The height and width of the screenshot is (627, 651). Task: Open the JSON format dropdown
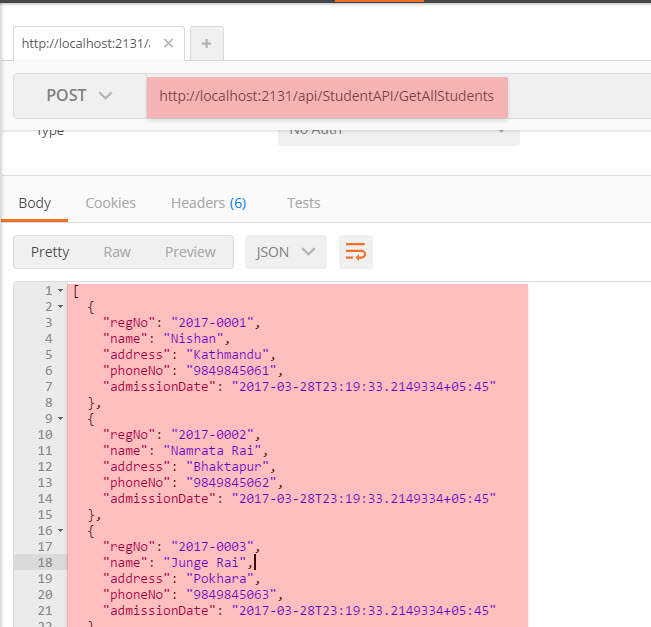tap(285, 252)
